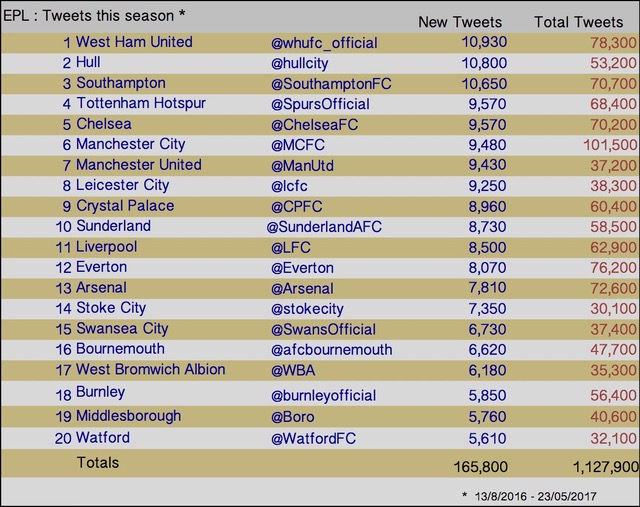Screen dimensions: 640x507
Task: Open the @SunderlandAFC handle
Action: point(324,227)
